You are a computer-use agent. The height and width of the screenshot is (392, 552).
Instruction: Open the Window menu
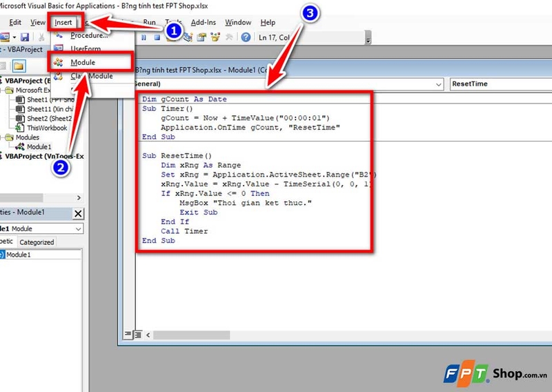pyautogui.click(x=238, y=22)
